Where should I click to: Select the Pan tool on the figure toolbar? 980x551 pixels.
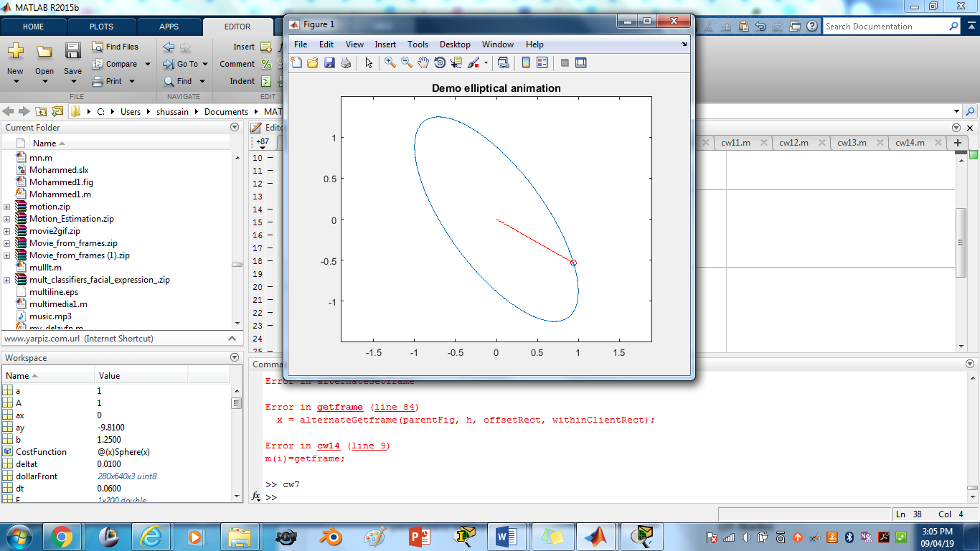click(423, 62)
